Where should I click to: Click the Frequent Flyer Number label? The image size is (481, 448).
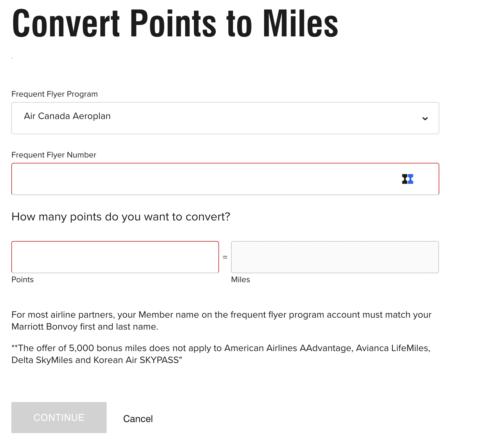pyautogui.click(x=54, y=155)
